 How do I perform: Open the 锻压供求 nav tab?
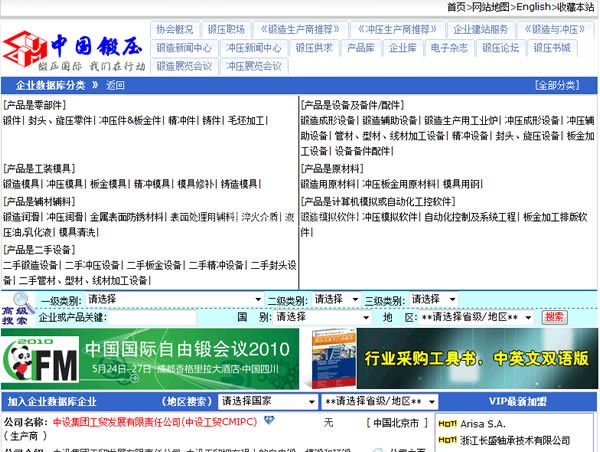(314, 48)
